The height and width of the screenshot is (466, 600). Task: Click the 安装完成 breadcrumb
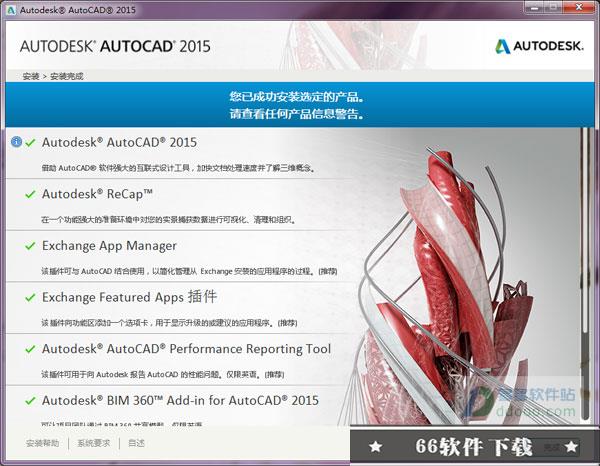pyautogui.click(x=67, y=76)
